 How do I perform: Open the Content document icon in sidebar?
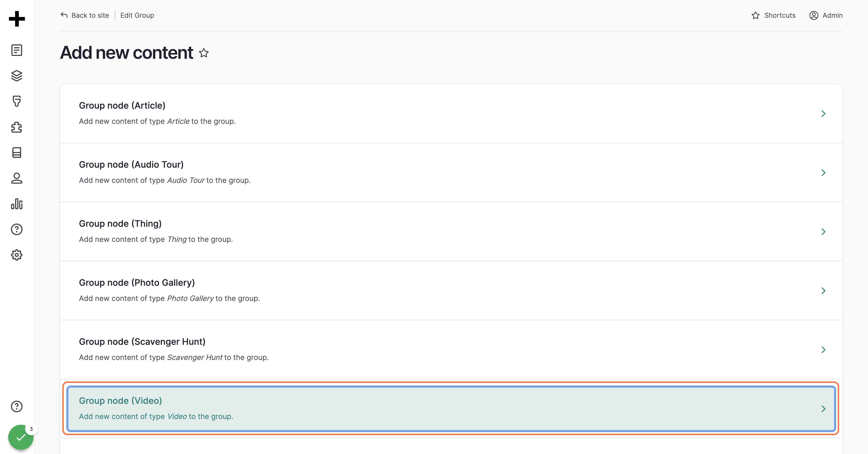(17, 50)
